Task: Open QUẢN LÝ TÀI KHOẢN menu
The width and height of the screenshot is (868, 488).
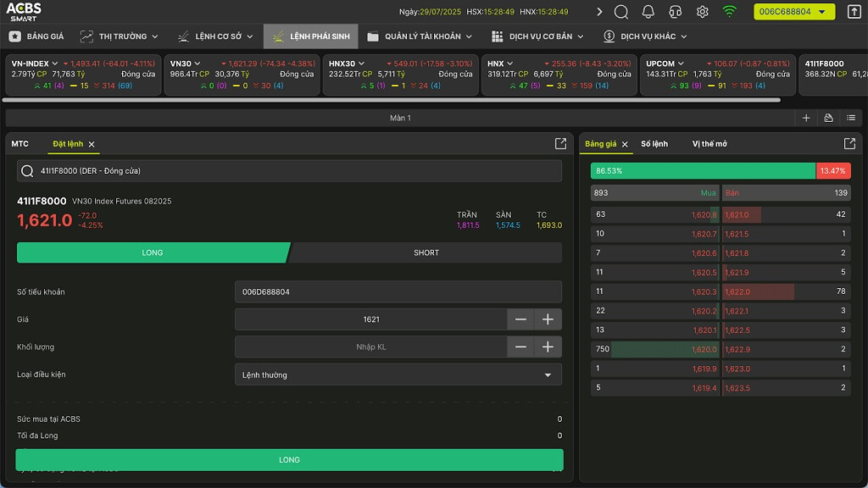Action: pos(420,36)
